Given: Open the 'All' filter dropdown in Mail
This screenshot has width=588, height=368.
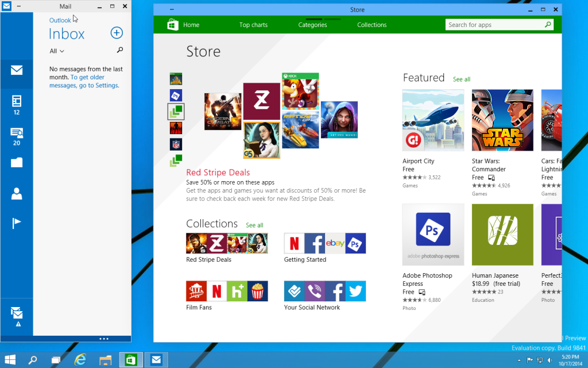Looking at the screenshot, I should pyautogui.click(x=56, y=51).
